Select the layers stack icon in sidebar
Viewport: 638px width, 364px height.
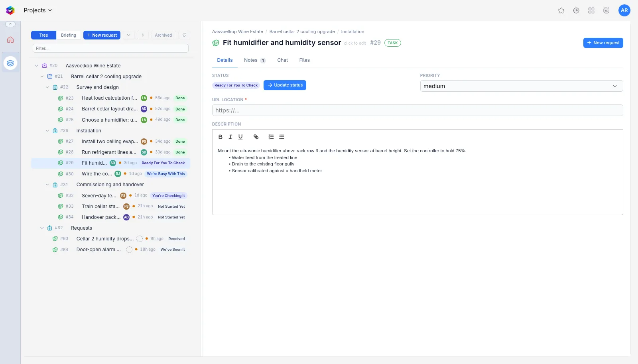(10, 63)
